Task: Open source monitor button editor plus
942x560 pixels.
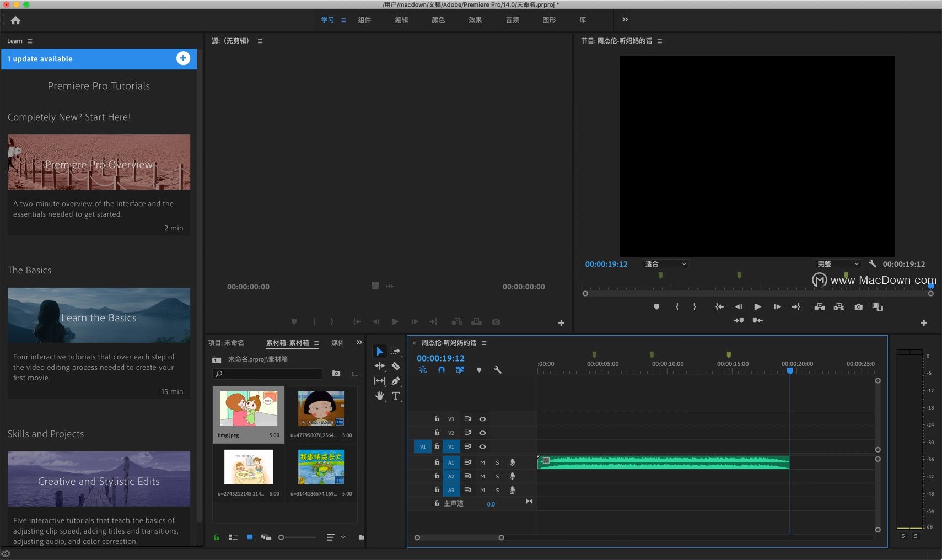Action: pyautogui.click(x=561, y=322)
